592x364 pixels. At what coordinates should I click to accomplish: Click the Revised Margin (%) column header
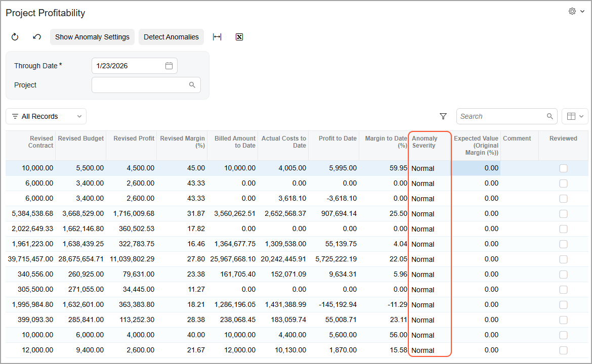(182, 146)
